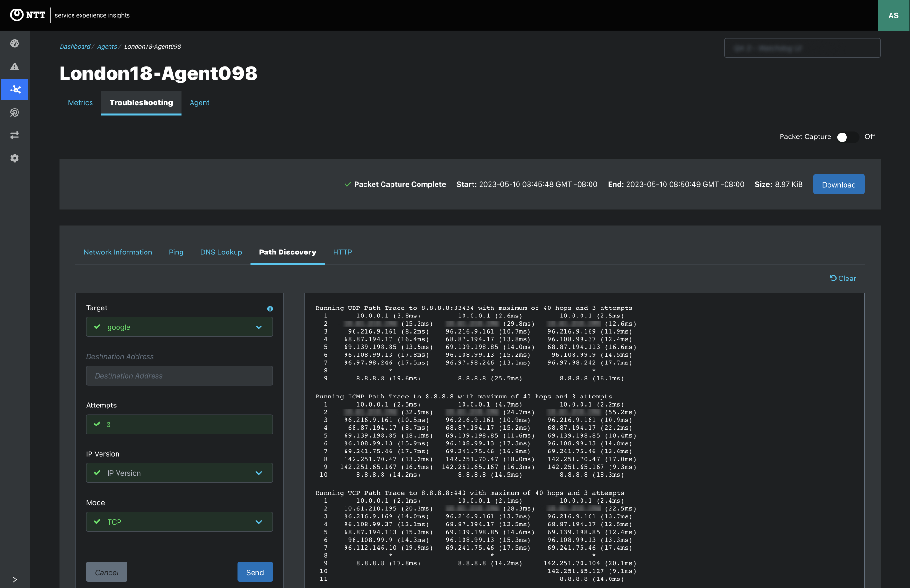Switch to the Metrics tab
This screenshot has height=588, width=910.
(x=80, y=103)
